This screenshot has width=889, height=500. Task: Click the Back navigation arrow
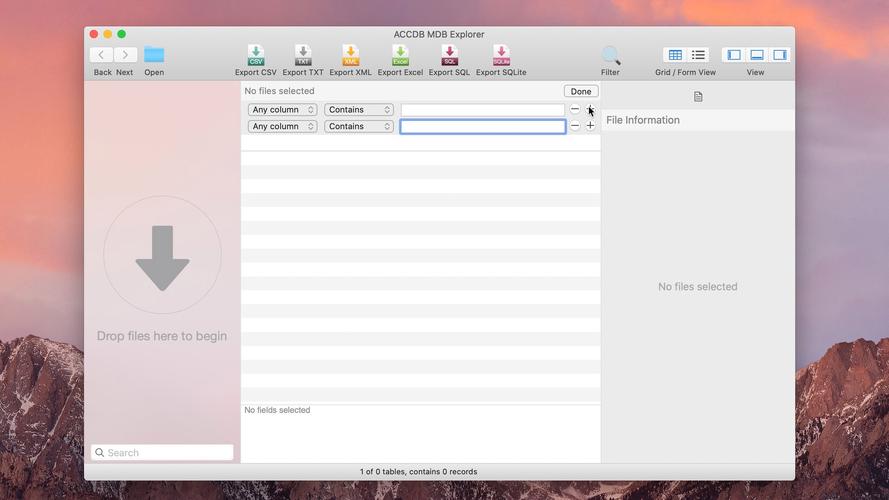pyautogui.click(x=101, y=55)
